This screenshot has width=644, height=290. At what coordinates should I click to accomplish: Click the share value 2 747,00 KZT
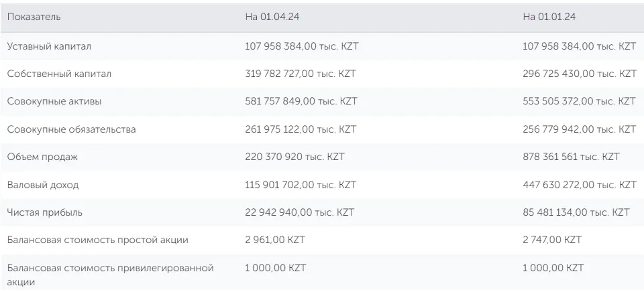click(553, 240)
